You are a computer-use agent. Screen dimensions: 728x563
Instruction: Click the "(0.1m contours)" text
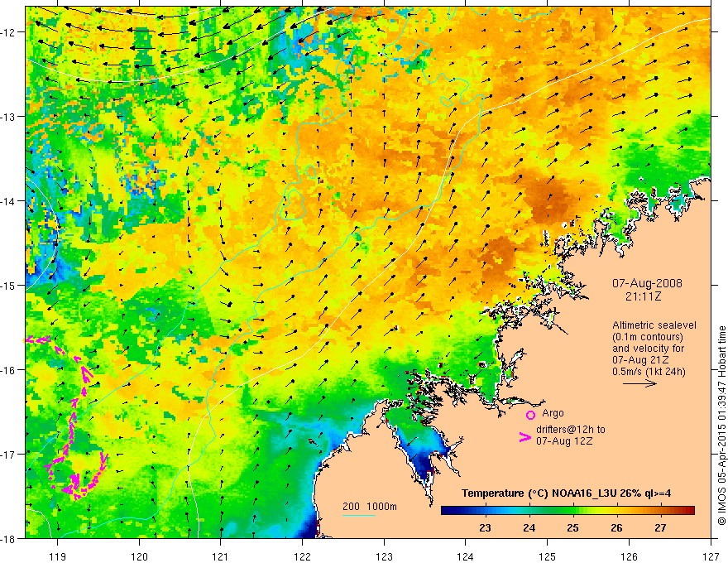coord(648,337)
